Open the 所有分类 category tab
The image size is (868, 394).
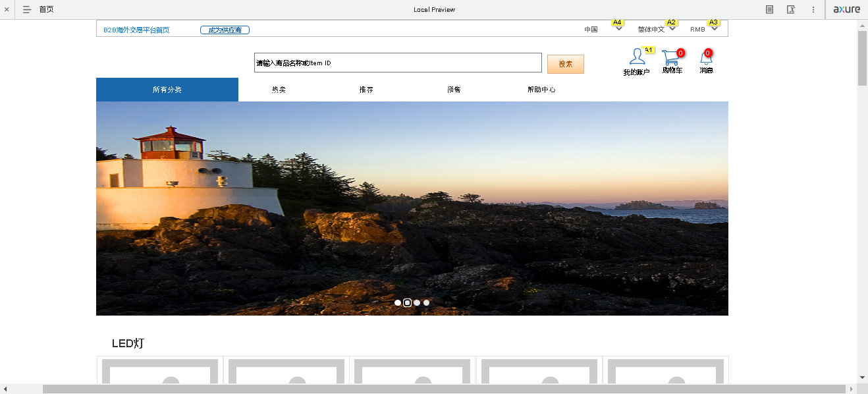tap(167, 90)
